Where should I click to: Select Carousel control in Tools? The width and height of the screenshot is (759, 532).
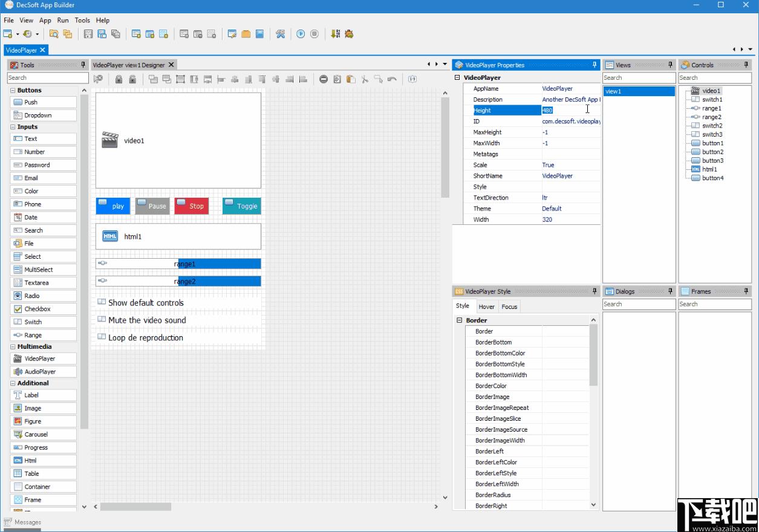43,434
